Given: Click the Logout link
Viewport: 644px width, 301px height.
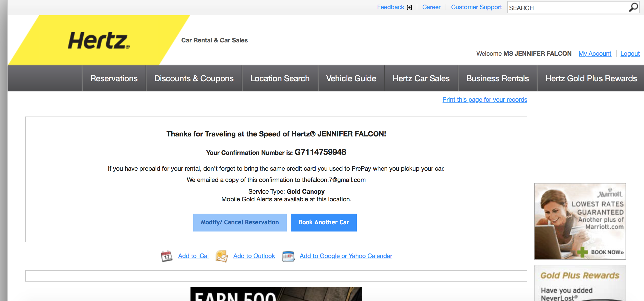Looking at the screenshot, I should pos(630,54).
